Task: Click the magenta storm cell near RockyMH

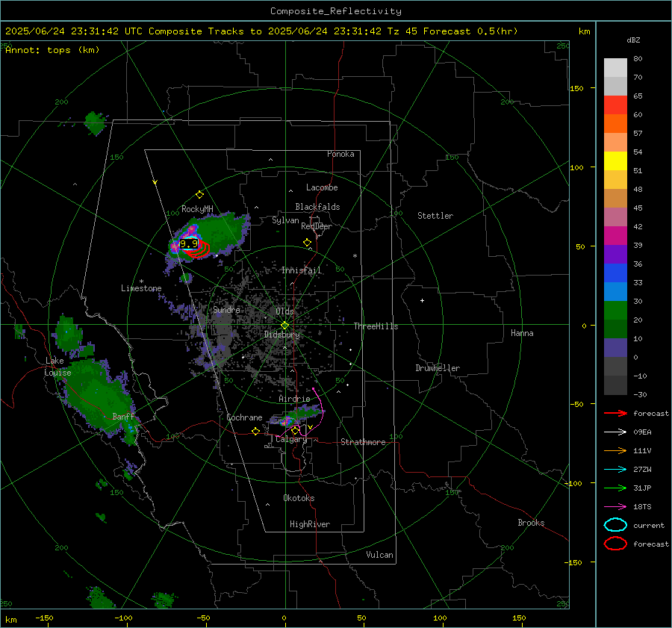Action: 190,231
